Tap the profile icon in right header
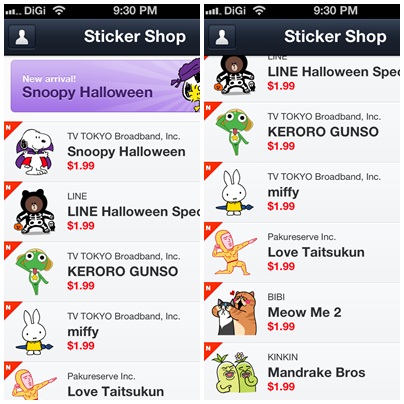Image resolution: width=404 pixels, height=404 pixels. [222, 37]
